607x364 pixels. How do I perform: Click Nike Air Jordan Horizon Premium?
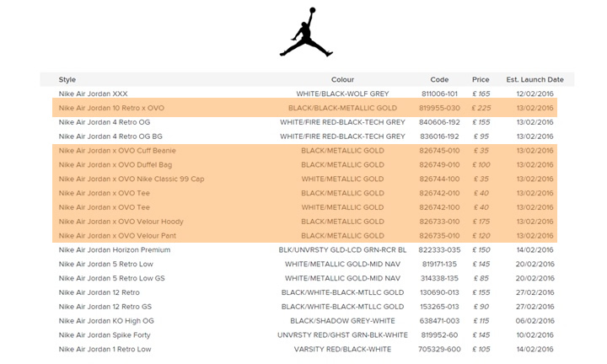click(x=115, y=250)
